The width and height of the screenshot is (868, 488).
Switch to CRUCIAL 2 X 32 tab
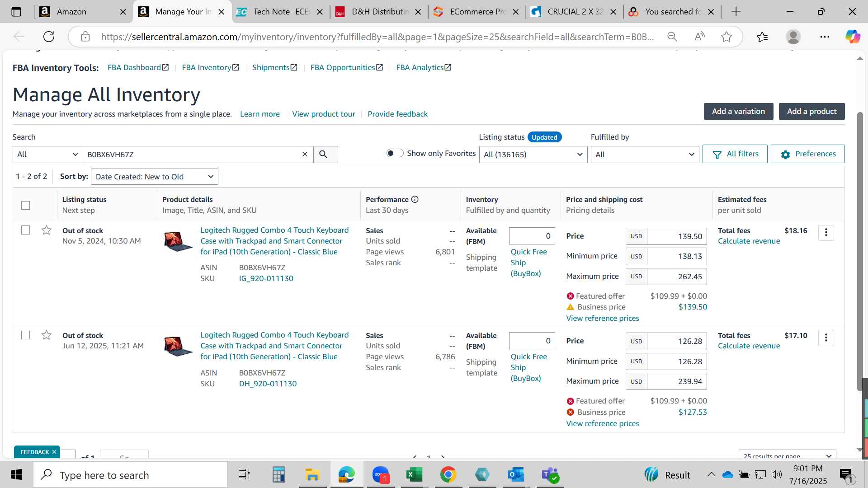coord(575,12)
